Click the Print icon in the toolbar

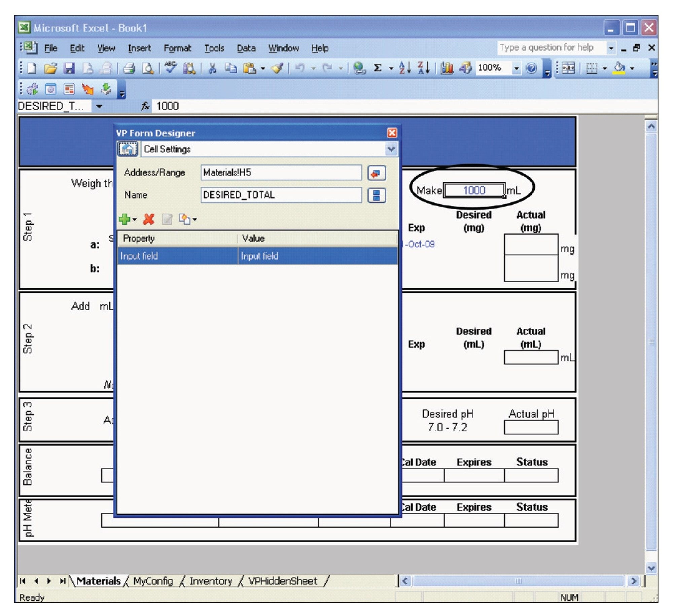[129, 68]
